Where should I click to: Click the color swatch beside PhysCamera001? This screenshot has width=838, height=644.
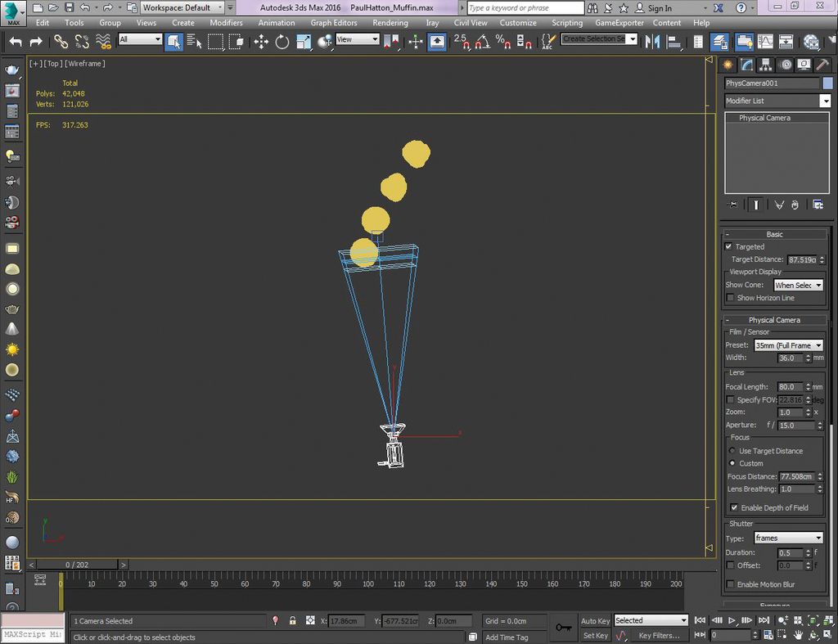(x=827, y=83)
